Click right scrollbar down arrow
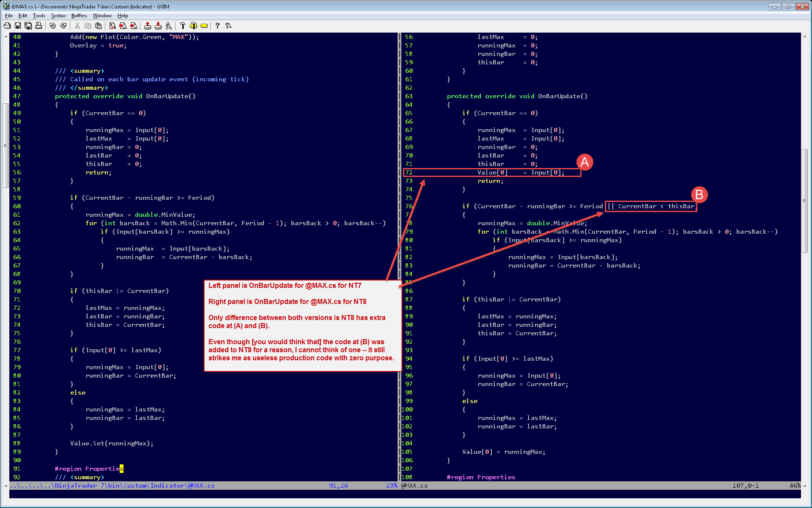812x508 pixels. [x=805, y=486]
